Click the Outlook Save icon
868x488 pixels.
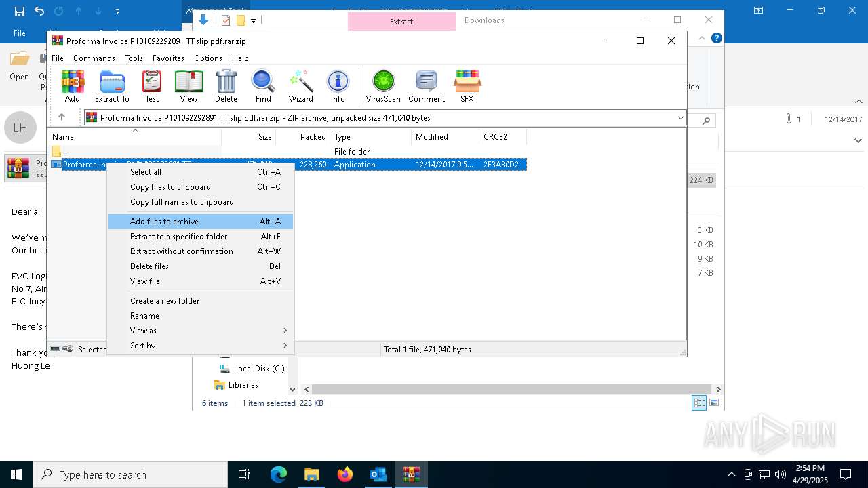tap(20, 11)
